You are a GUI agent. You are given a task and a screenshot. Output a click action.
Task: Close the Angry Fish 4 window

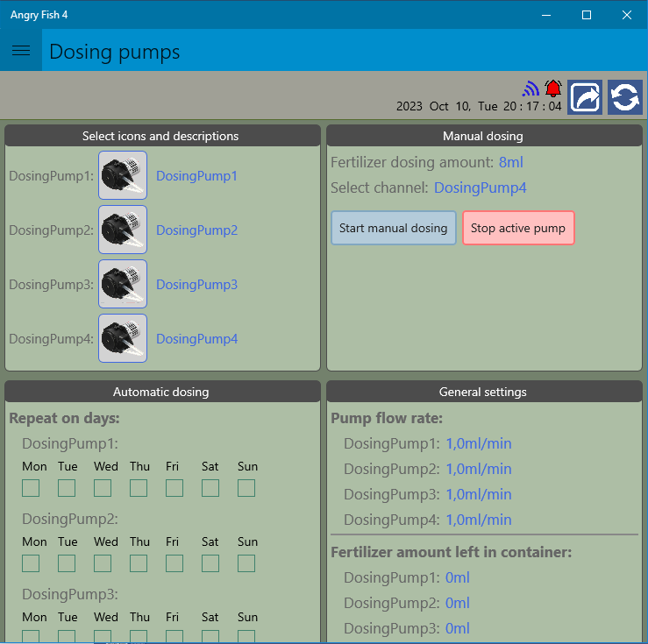click(626, 15)
